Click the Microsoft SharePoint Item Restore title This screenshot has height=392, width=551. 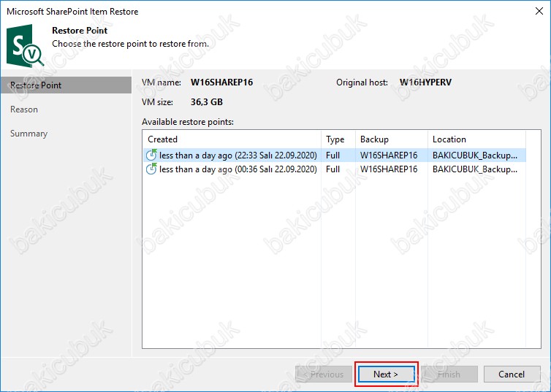click(x=72, y=12)
